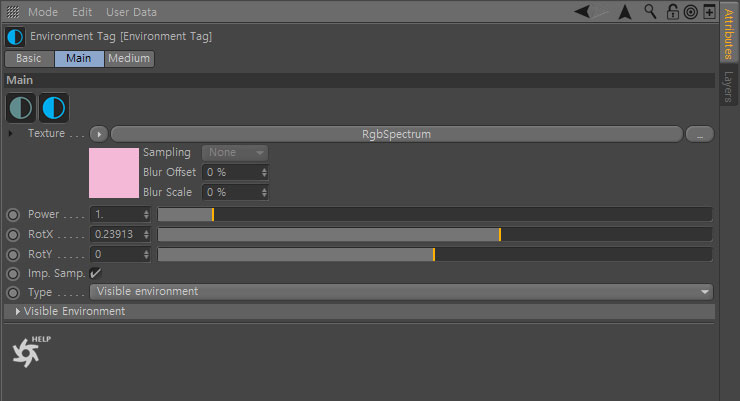Viewport: 740px width, 401px height.
Task: Open the Type dropdown Visible environment
Action: [x=401, y=292]
